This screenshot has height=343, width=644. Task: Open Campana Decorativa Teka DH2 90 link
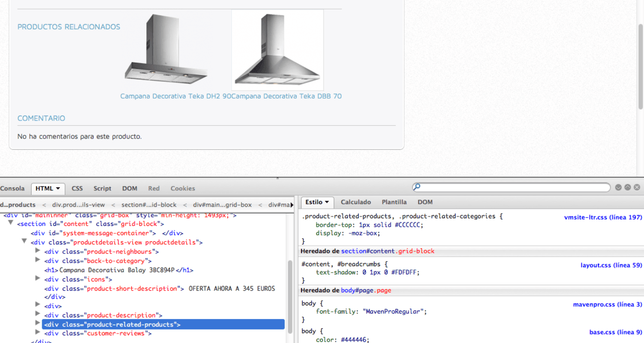tap(176, 96)
